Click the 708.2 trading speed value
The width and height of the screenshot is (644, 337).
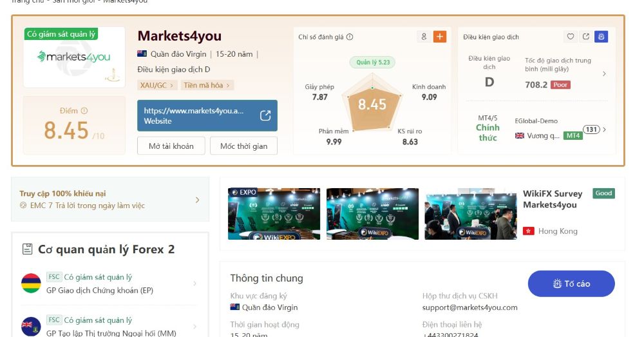(536, 84)
